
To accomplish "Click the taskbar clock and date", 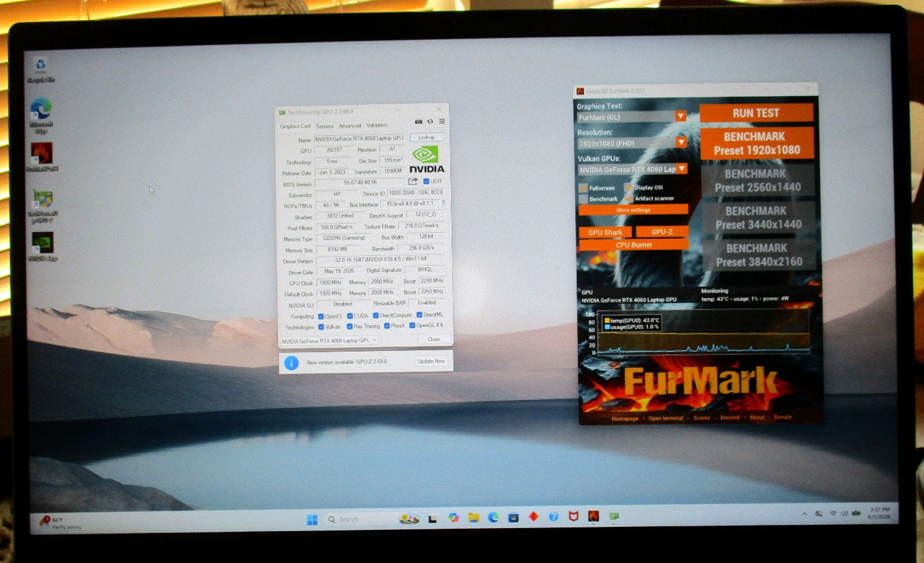I will click(x=879, y=513).
